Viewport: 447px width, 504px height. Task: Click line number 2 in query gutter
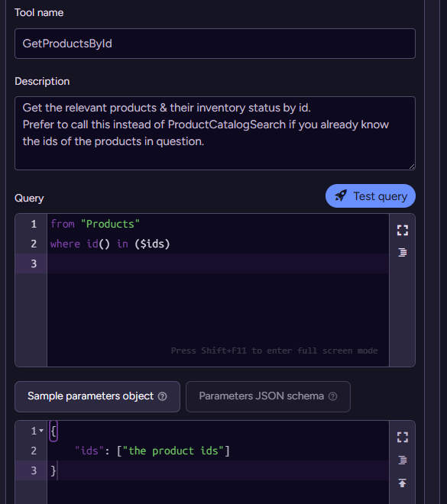coord(34,244)
